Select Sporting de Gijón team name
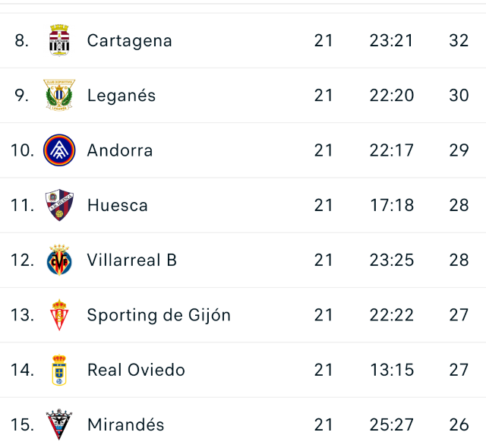486x448 pixels. tap(159, 315)
